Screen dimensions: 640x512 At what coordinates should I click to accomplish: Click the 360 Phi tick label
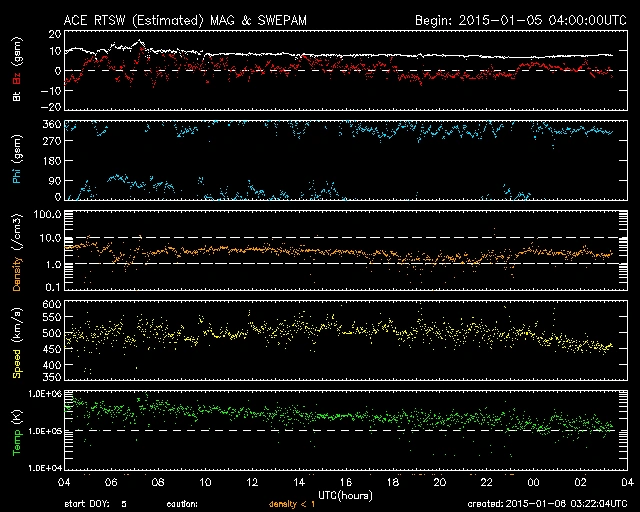pos(51,124)
